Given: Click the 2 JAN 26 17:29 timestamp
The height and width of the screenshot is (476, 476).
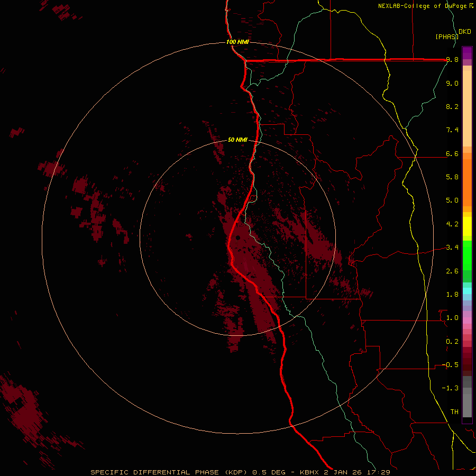Looking at the screenshot, I should click(357, 472).
